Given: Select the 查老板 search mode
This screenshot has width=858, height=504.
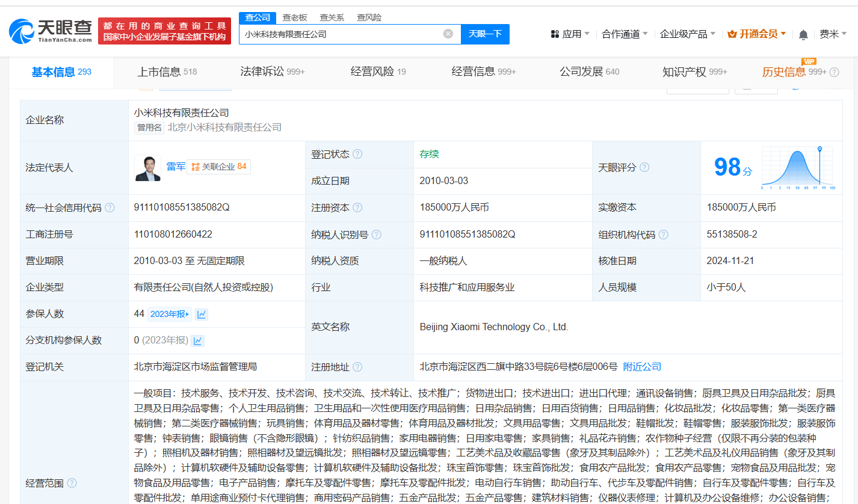Looking at the screenshot, I should point(295,17).
